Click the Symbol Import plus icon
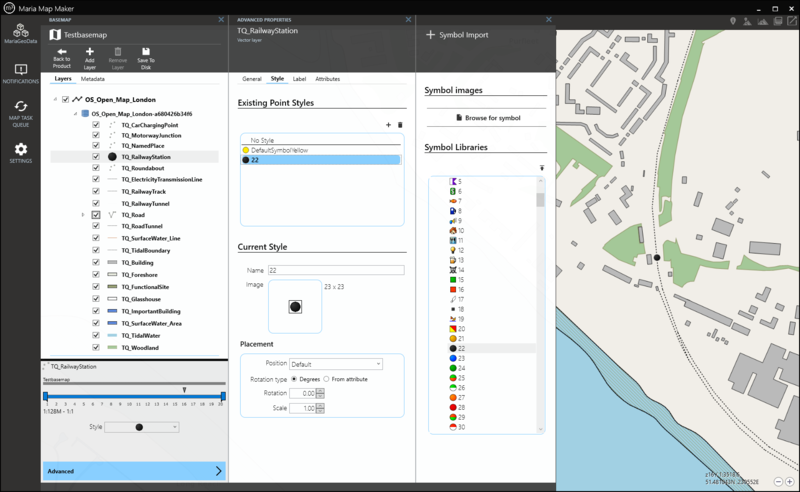Viewport: 800px width, 492px height. (x=430, y=35)
